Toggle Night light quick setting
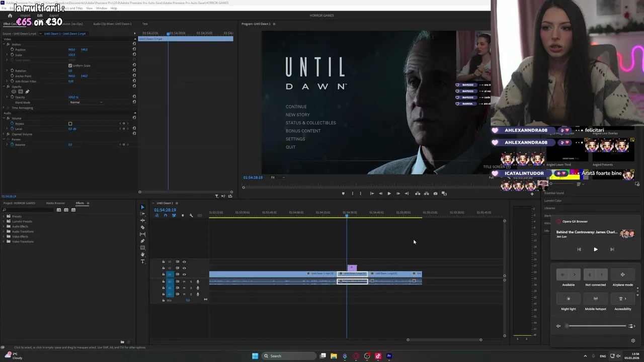 pos(569,299)
